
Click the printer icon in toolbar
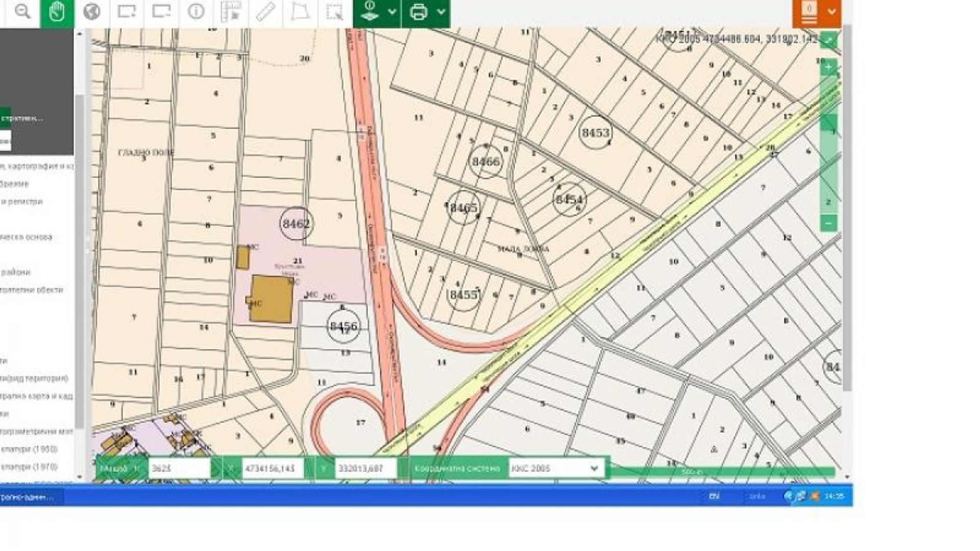(419, 11)
